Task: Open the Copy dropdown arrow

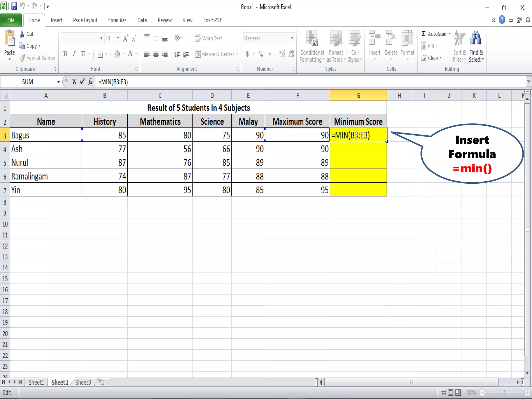Action: (39, 46)
